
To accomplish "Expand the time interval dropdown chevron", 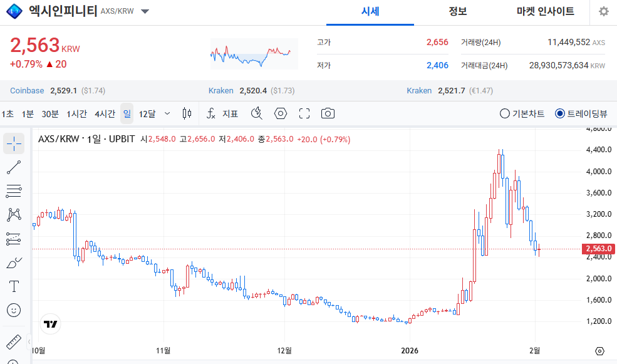I will (167, 113).
